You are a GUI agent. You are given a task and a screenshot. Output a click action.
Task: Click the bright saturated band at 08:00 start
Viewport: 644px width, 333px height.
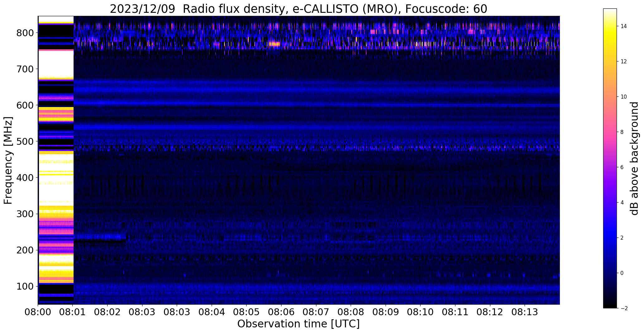point(56,160)
